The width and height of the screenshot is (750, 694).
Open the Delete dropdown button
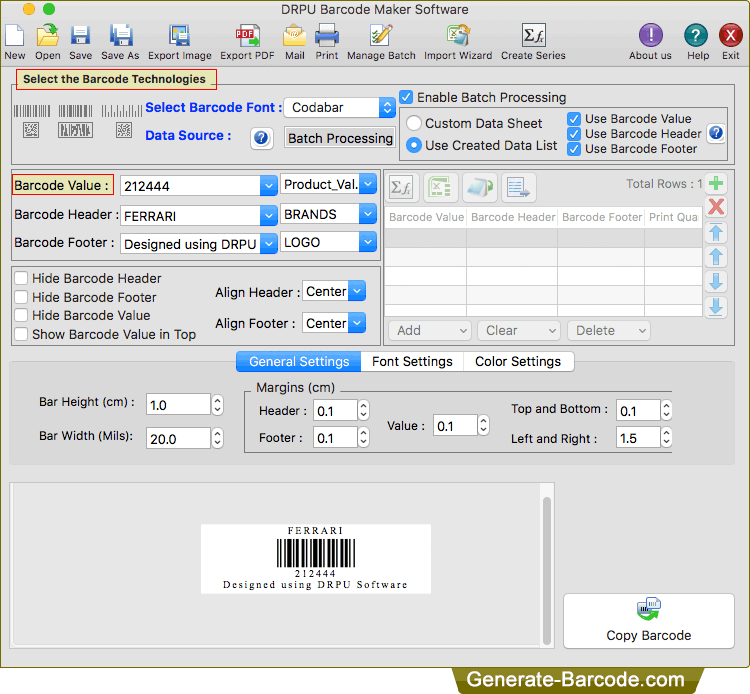608,330
